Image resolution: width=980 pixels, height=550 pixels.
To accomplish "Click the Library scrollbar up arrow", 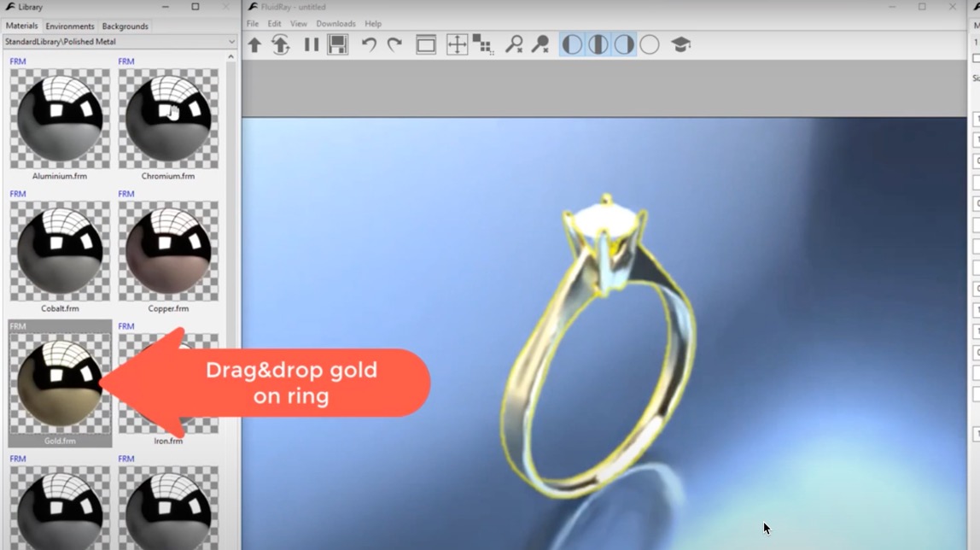I will 230,57.
